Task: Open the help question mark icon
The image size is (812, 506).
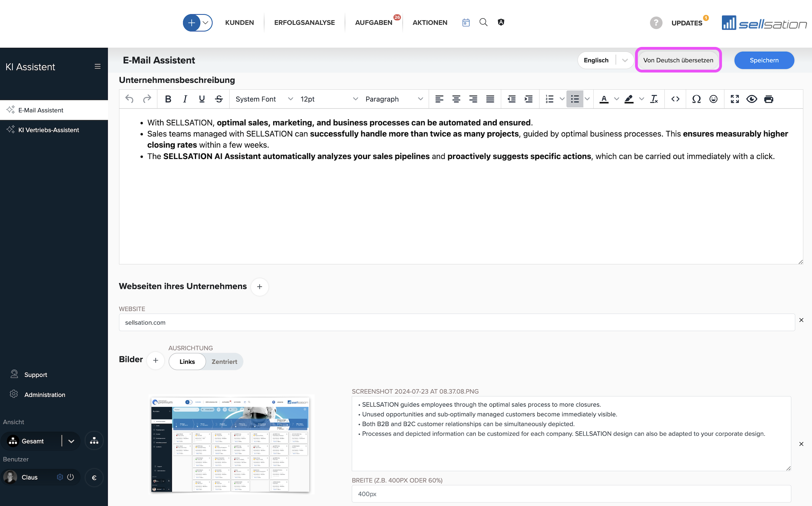Action: (656, 23)
